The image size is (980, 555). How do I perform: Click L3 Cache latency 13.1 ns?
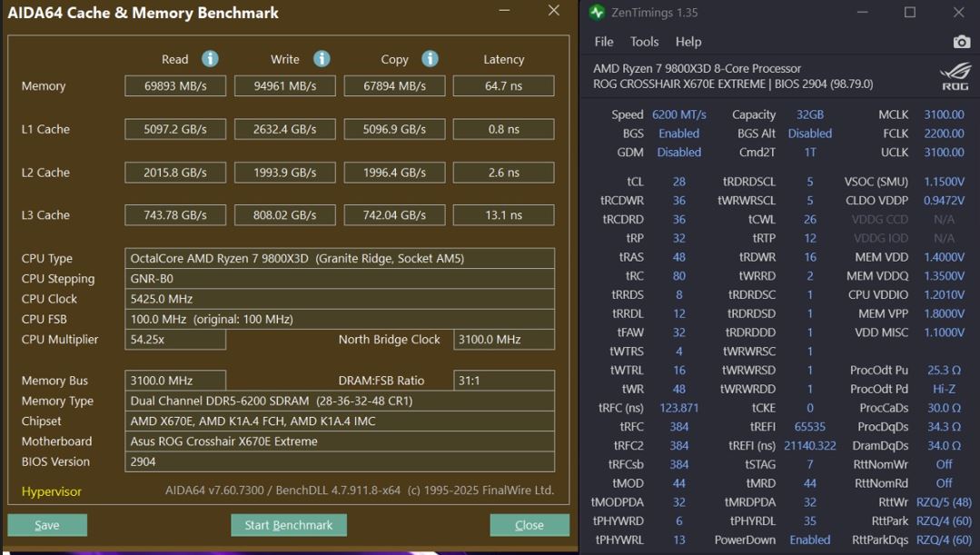(504, 215)
